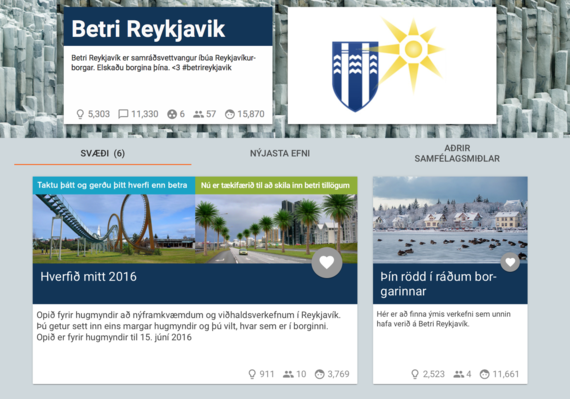This screenshot has width=570, height=399.
Task: Like Hverfið mitt 2016 with heart button
Action: pyautogui.click(x=327, y=262)
